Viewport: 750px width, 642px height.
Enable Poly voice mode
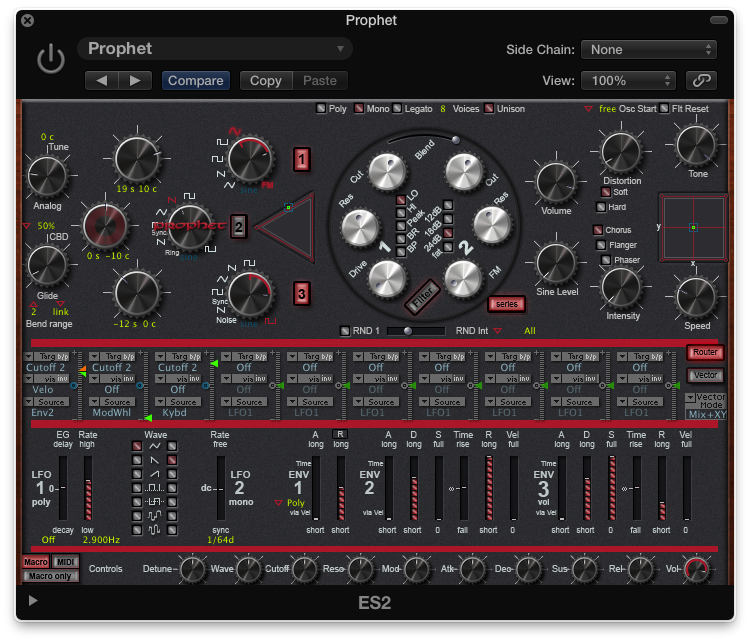[321, 109]
